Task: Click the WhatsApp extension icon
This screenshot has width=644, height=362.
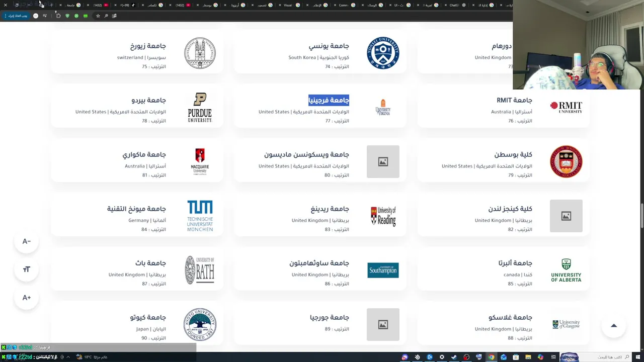Action: point(76,16)
